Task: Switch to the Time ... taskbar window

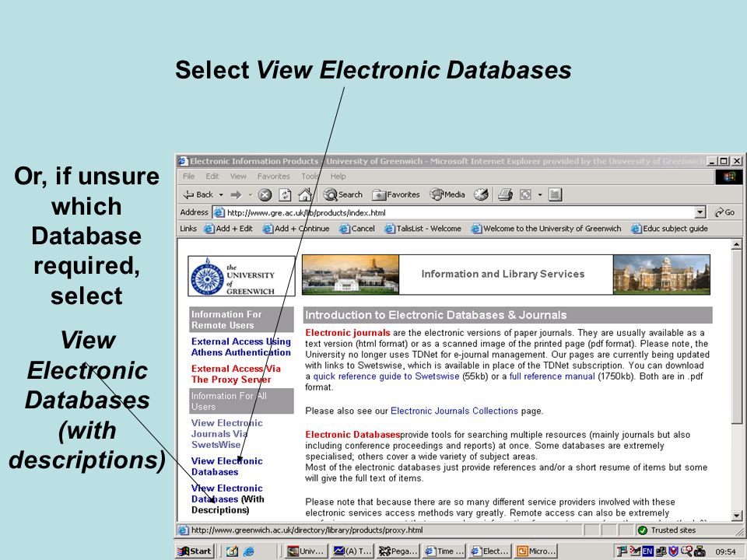Action: point(444,551)
